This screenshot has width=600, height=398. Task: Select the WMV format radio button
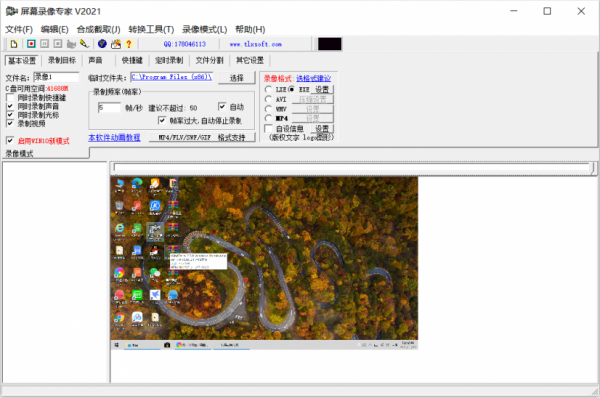pos(268,109)
